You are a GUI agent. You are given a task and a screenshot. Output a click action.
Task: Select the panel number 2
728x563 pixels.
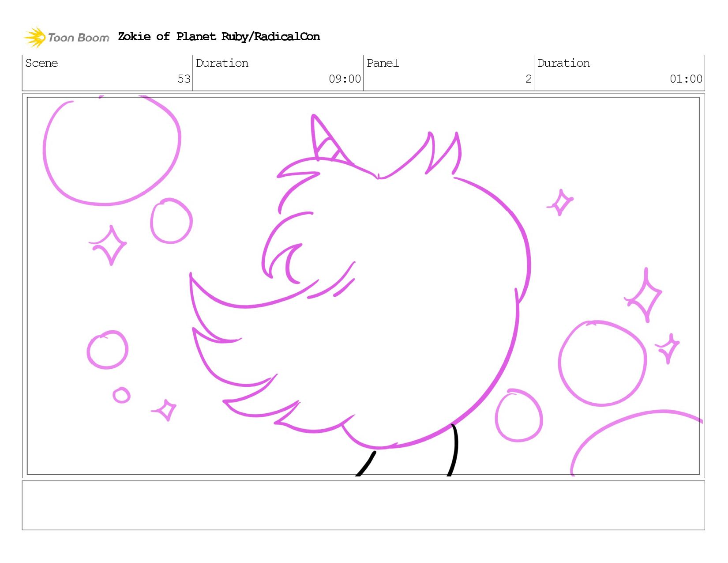point(529,79)
